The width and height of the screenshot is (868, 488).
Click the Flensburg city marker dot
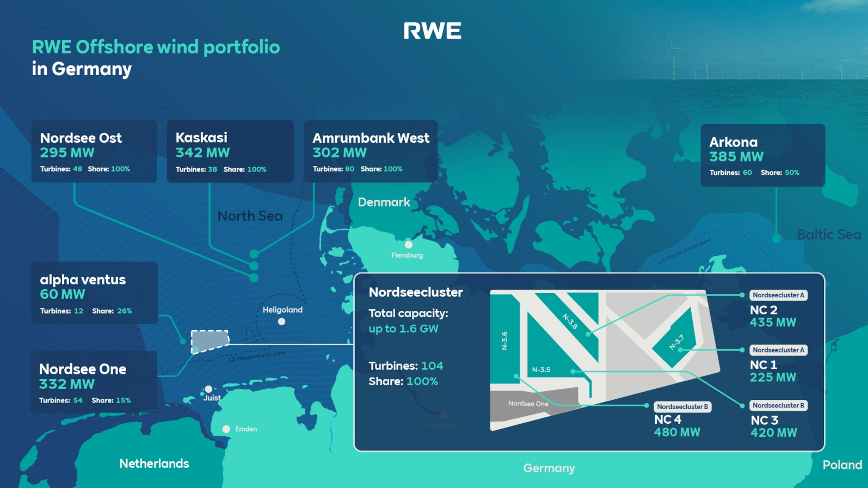click(409, 245)
